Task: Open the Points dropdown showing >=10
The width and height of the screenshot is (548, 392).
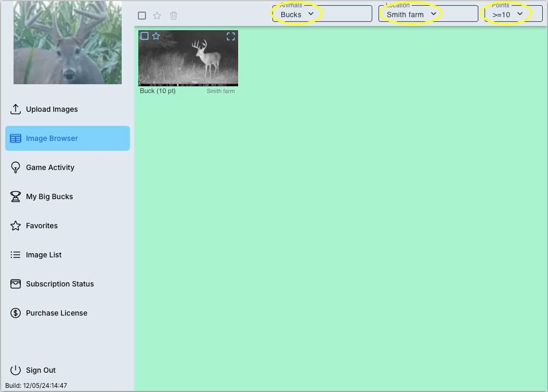Action: 513,14
